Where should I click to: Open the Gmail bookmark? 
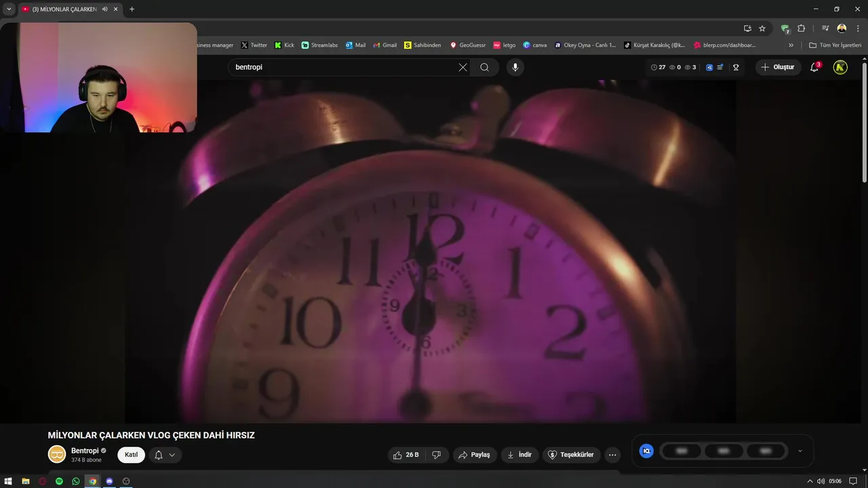click(x=385, y=45)
